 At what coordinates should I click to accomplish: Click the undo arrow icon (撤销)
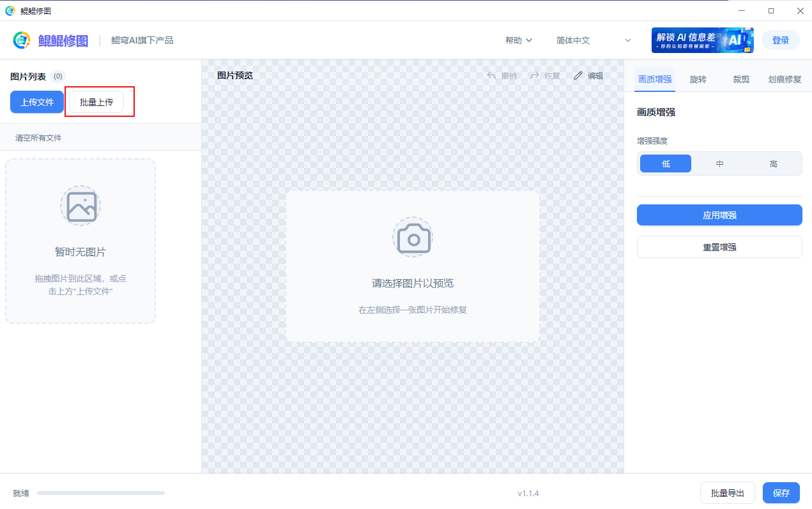point(491,75)
